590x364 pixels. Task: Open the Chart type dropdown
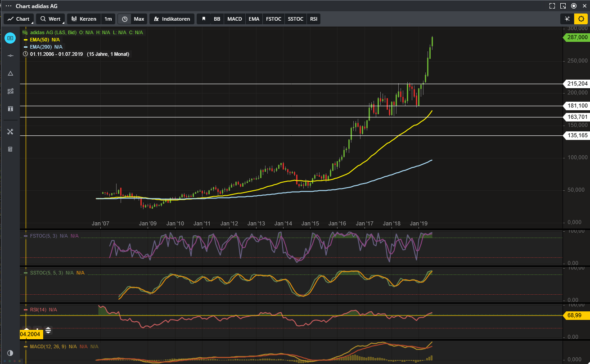[x=18, y=19]
